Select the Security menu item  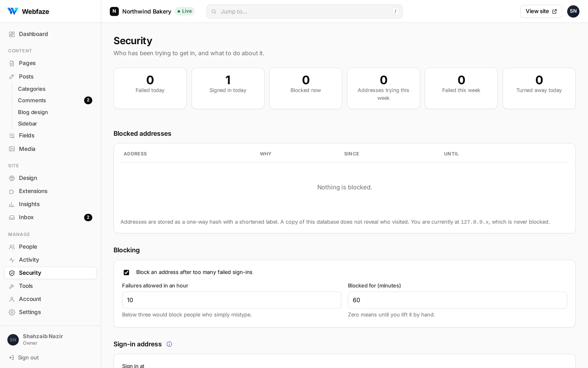50,273
